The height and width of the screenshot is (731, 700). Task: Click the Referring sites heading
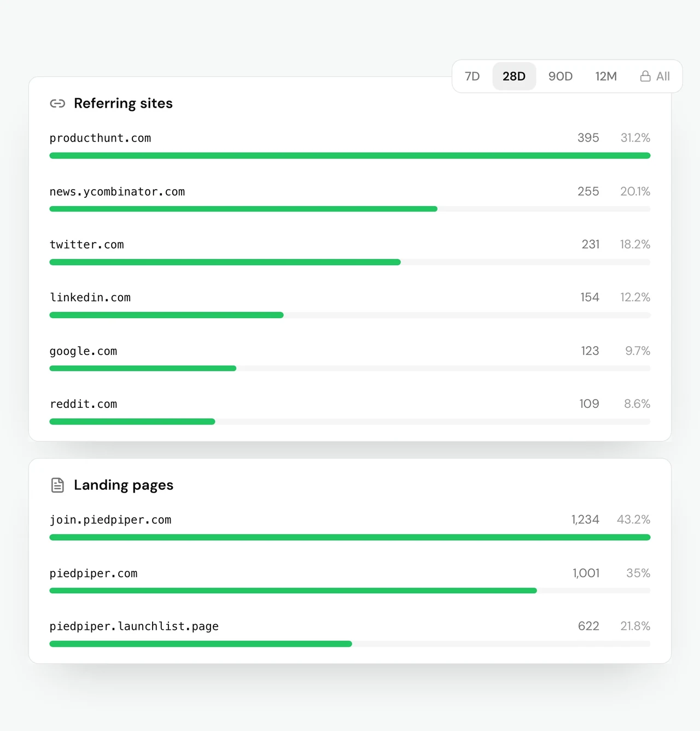point(123,103)
